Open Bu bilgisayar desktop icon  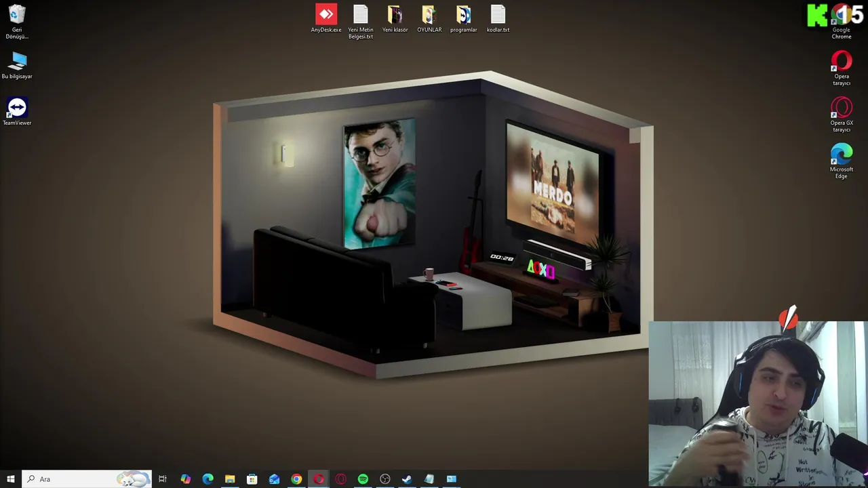(x=17, y=66)
